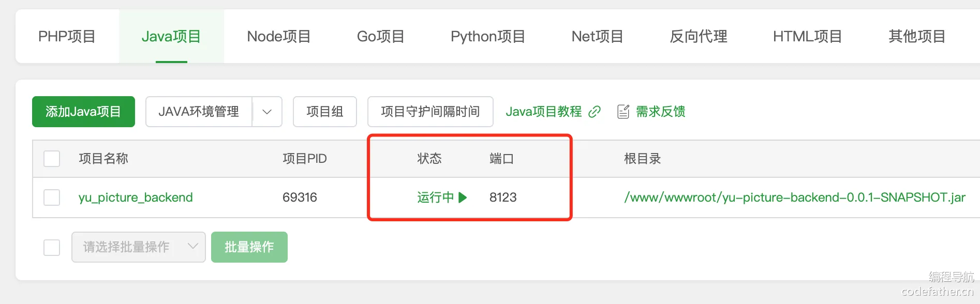Open the yu_picture_backend project name link
980x304 pixels.
pyautogui.click(x=136, y=197)
